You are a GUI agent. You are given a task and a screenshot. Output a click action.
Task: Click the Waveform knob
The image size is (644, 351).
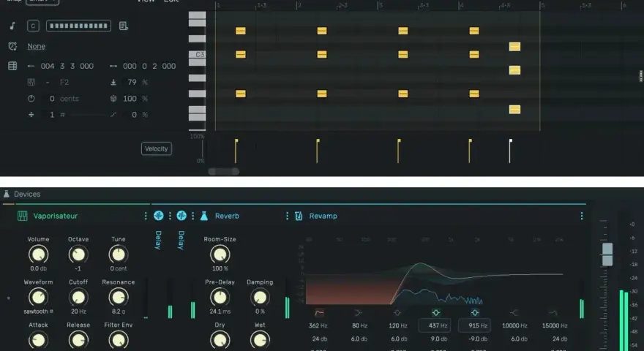[38, 297]
